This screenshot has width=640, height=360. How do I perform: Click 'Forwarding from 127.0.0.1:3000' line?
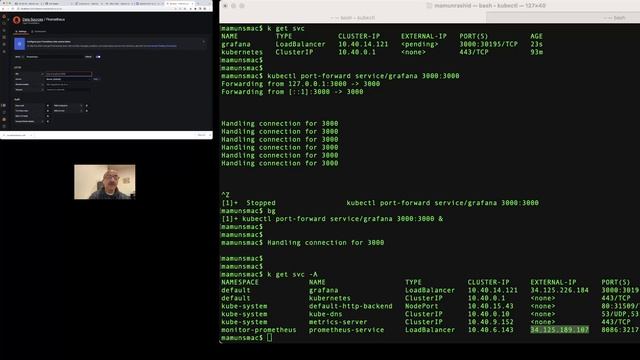300,84
